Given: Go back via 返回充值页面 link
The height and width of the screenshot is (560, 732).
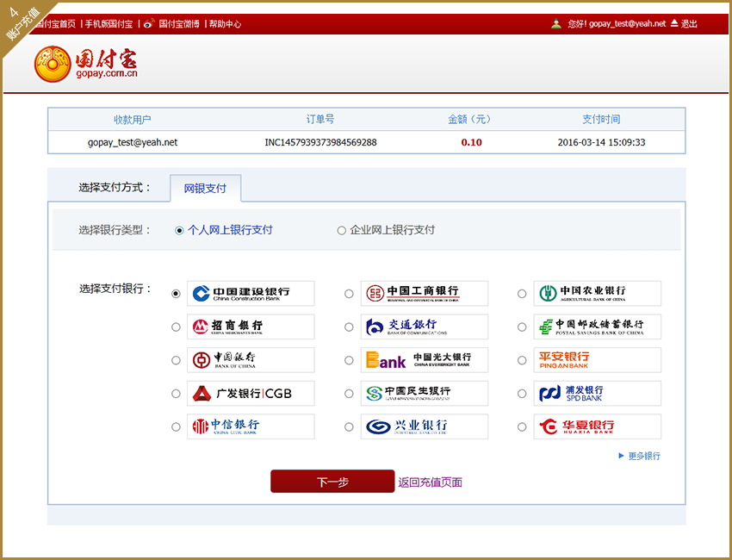Looking at the screenshot, I should 430,482.
